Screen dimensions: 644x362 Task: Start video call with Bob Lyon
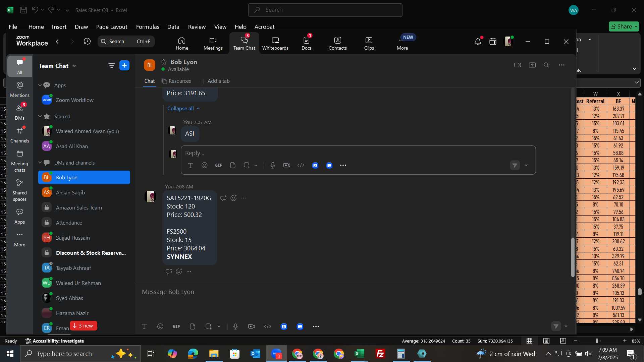click(518, 65)
